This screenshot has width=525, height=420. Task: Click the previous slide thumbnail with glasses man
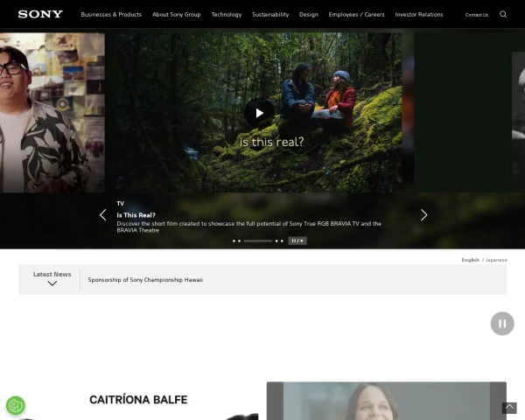52,113
